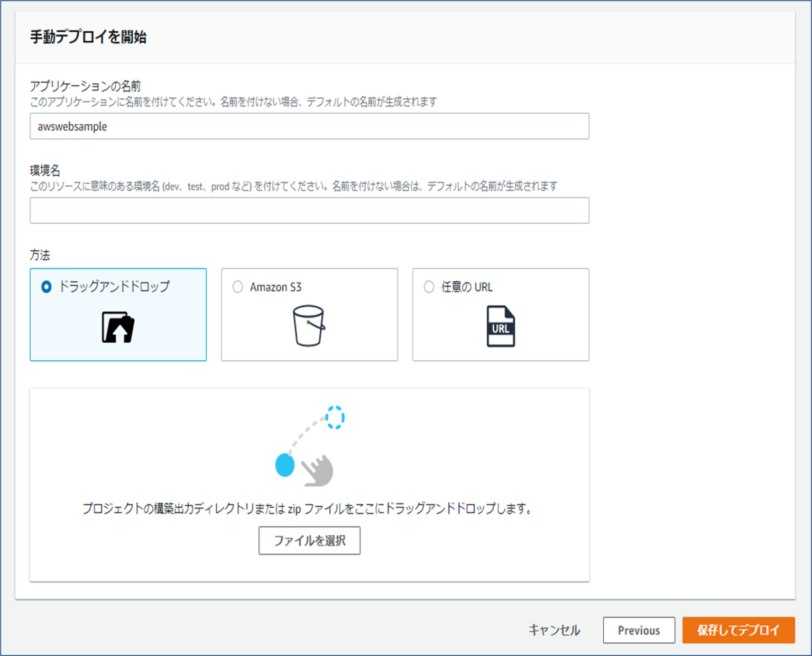
Task: Click the キャンセル link
Action: 553,630
